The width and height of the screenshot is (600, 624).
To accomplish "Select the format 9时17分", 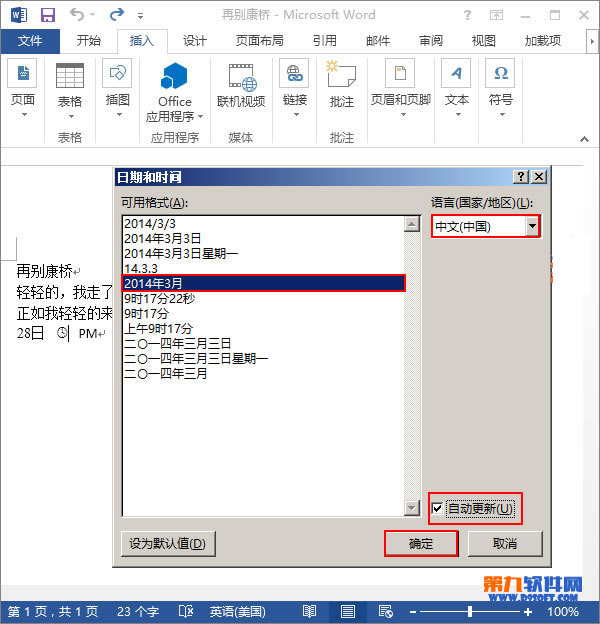I will click(263, 314).
